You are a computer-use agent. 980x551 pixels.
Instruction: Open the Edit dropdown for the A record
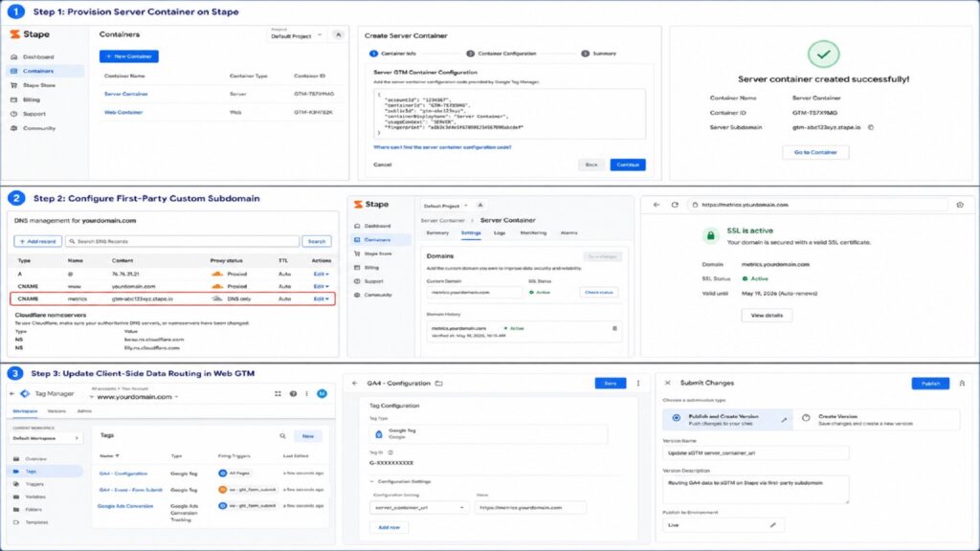pos(321,275)
